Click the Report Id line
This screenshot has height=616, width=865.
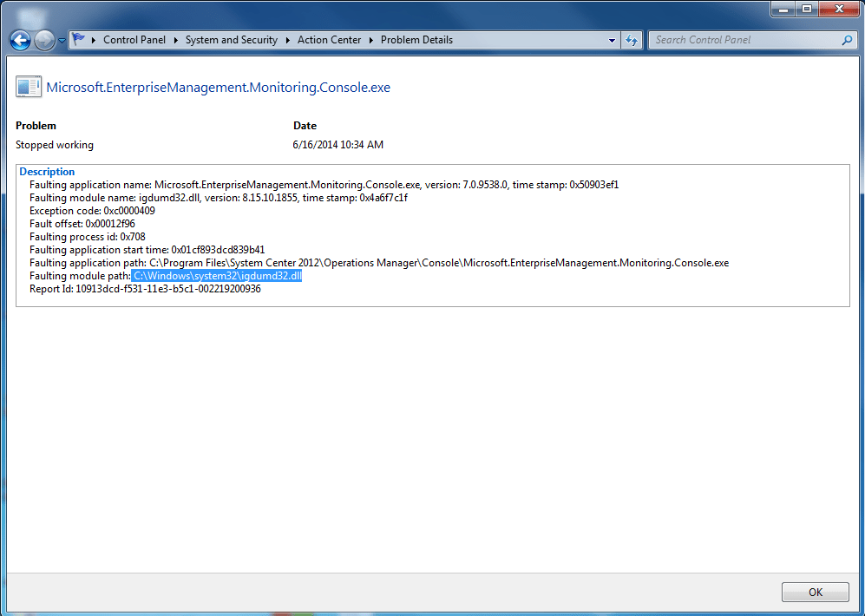(145, 289)
